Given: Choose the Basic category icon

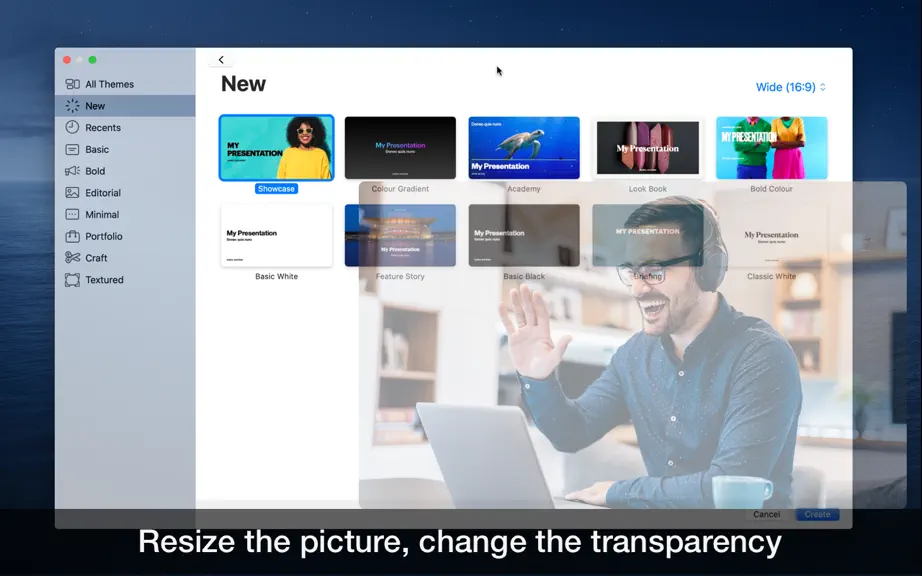Looking at the screenshot, I should pyautogui.click(x=72, y=149).
